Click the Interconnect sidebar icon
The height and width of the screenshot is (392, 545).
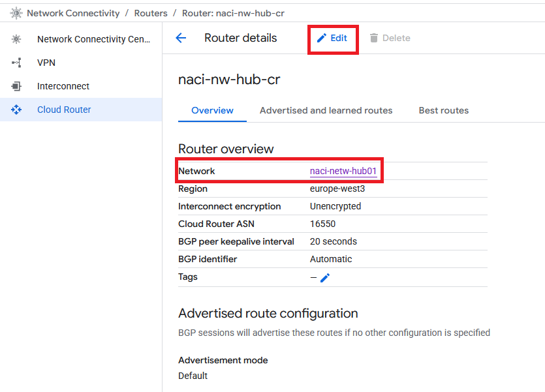(x=16, y=86)
